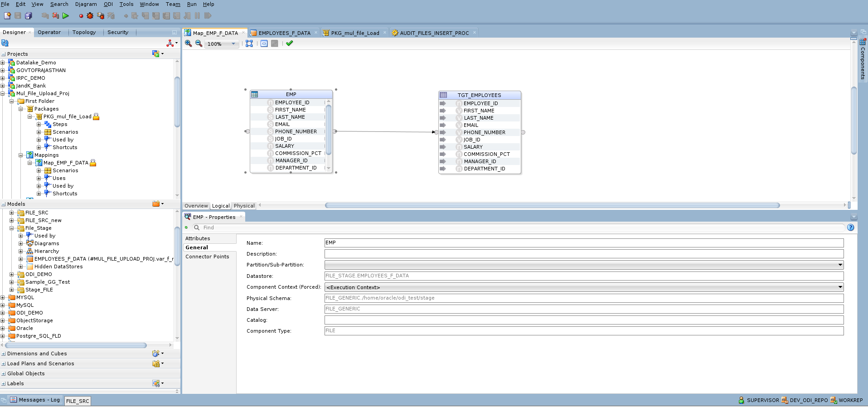This screenshot has width=868, height=407.
Task: Open the Partition/Sub-Partition dropdown
Action: [x=840, y=265]
